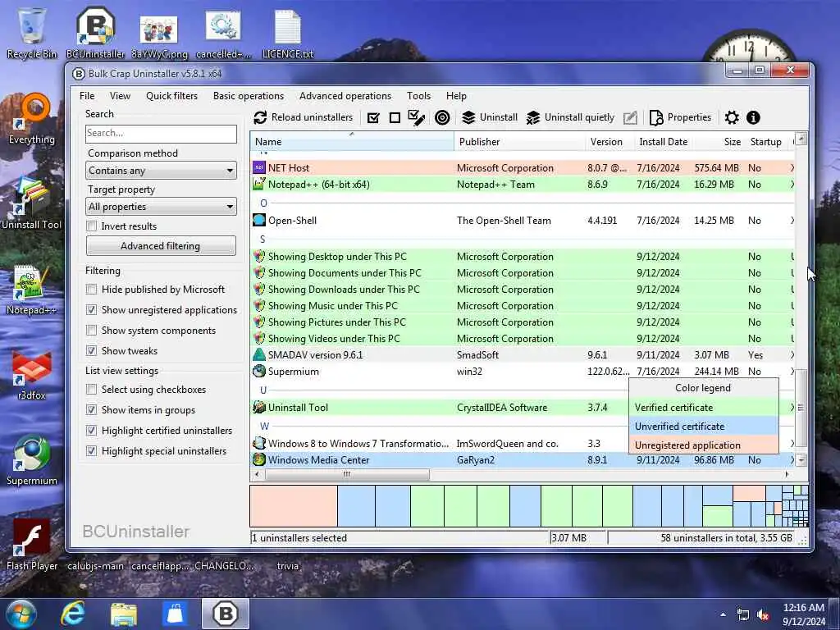The height and width of the screenshot is (630, 840).
Task: Open settings with the gear icon
Action: [x=732, y=117]
